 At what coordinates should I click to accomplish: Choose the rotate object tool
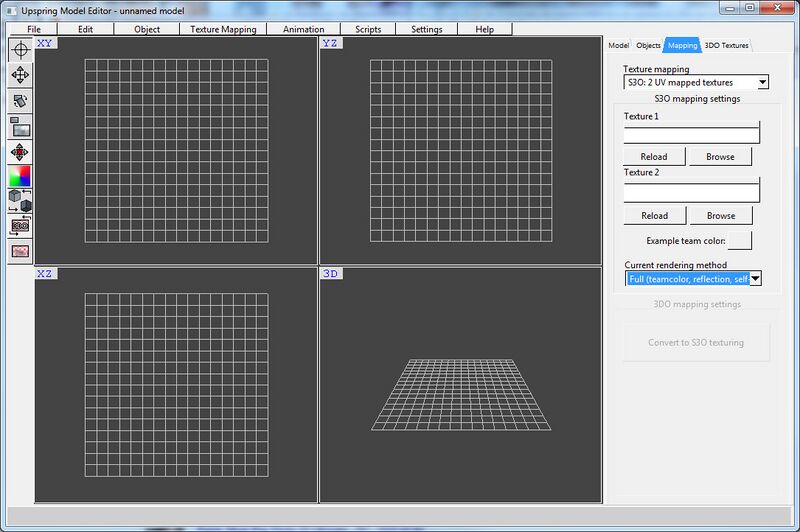[20, 100]
